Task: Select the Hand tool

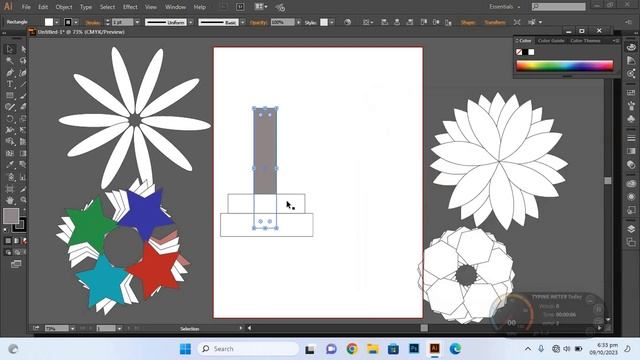Action: 10,200
